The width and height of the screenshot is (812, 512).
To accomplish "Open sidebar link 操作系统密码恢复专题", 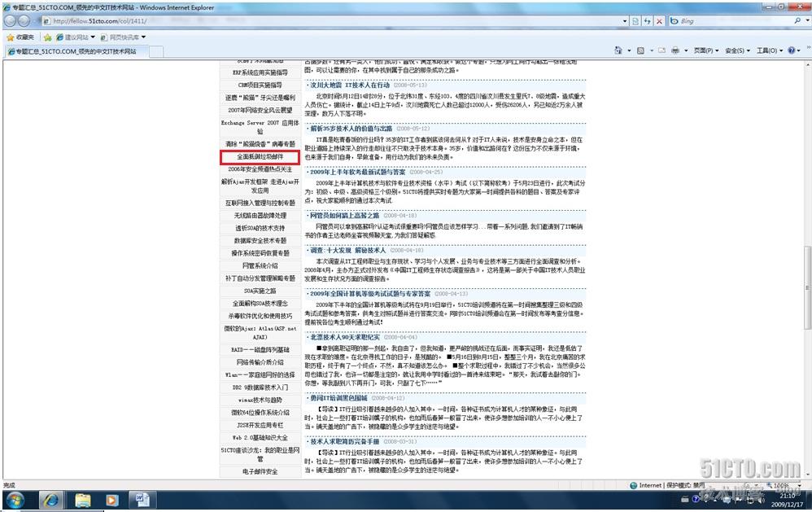I will coord(260,253).
